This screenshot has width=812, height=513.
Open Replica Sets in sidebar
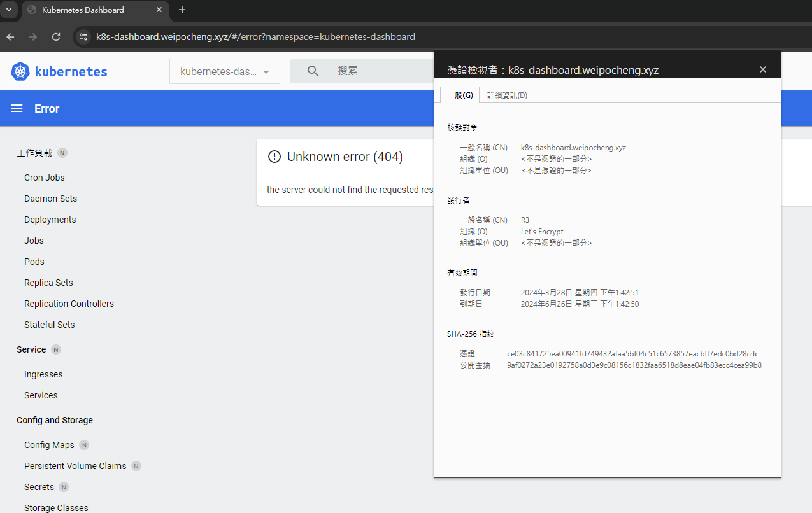coord(48,283)
